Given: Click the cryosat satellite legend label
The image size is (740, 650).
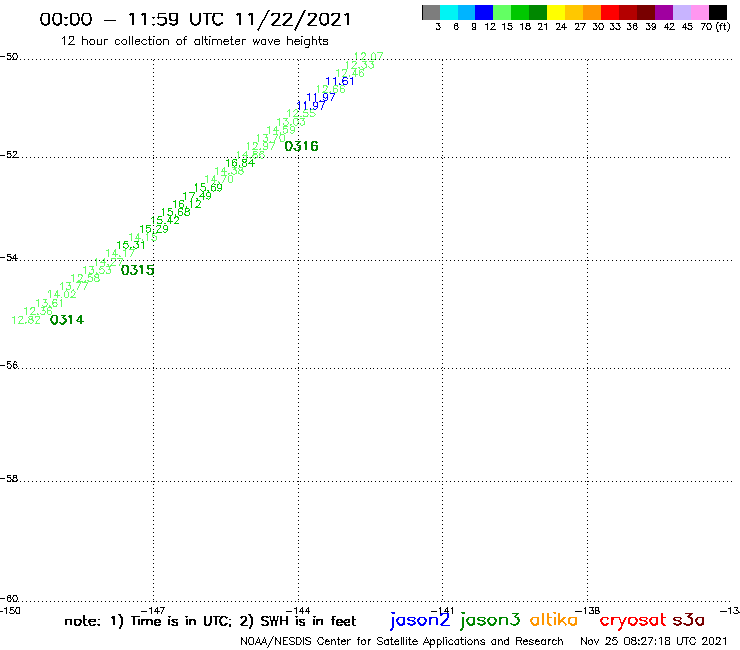Looking at the screenshot, I should 633,620.
